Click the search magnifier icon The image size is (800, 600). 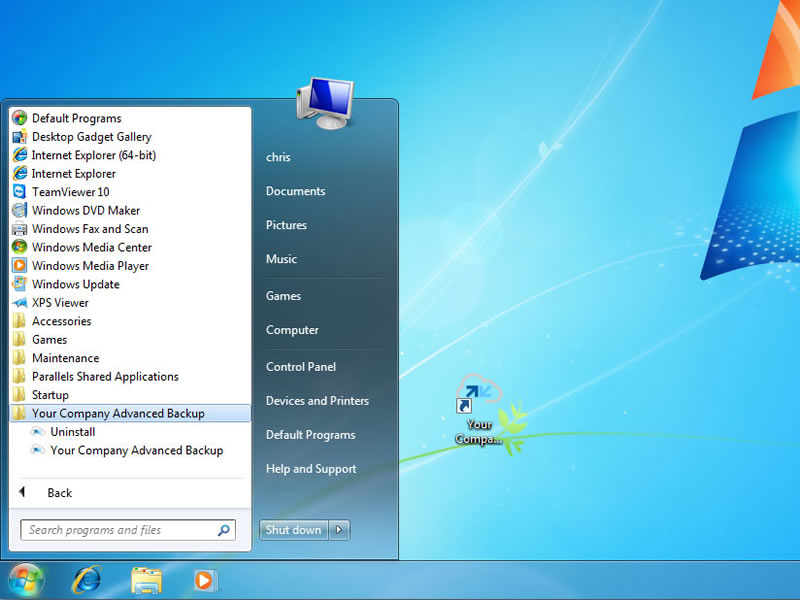(x=223, y=530)
